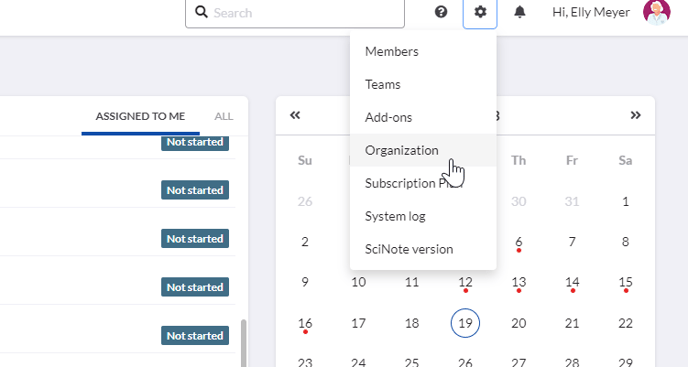This screenshot has width=688, height=367.
Task: Open notifications bell icon
Action: tap(520, 12)
